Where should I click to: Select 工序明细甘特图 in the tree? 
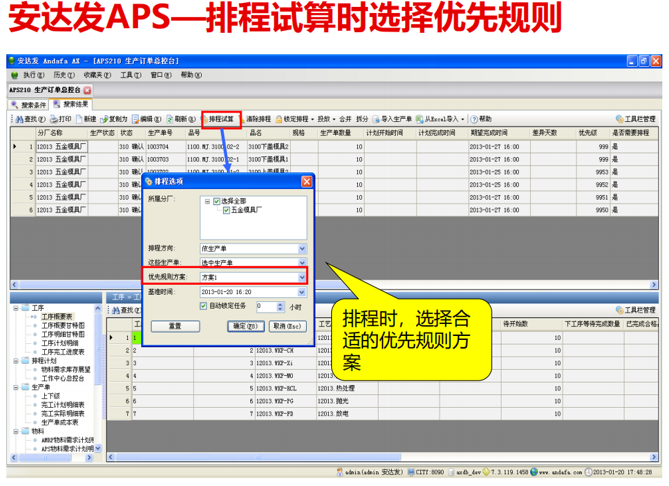[63, 334]
